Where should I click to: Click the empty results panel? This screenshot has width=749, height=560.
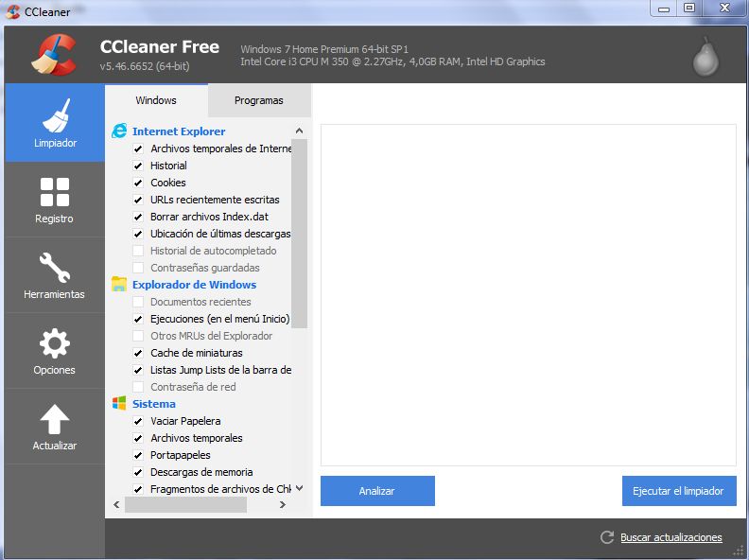tap(529, 295)
